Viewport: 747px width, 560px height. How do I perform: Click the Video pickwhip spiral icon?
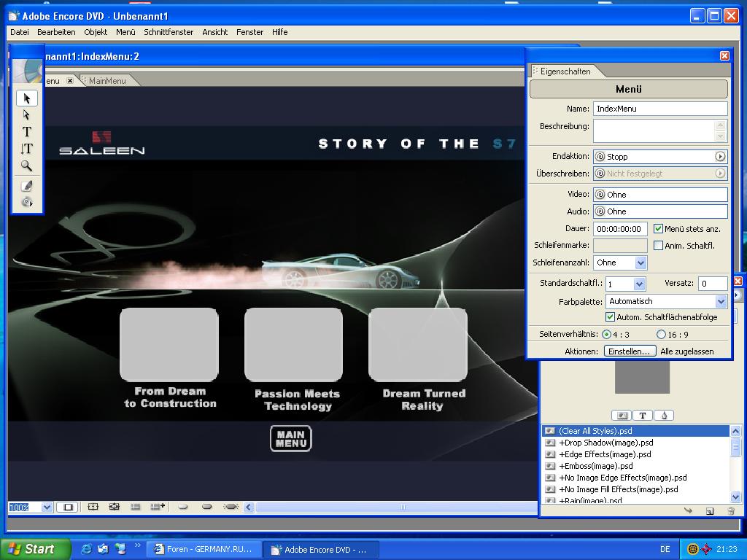point(600,194)
